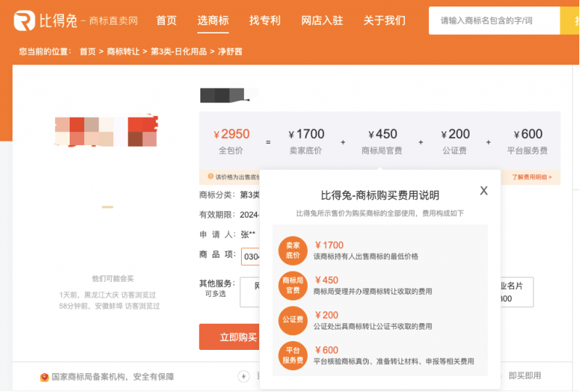Click the trademark image thumbnail
Viewport: 580px width, 392px height.
tap(106, 131)
